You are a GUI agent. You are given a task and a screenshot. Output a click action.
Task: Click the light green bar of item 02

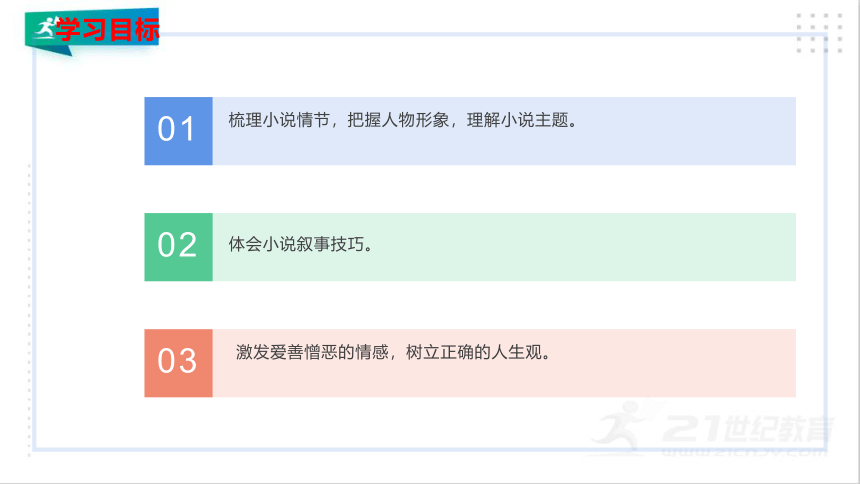pos(504,247)
